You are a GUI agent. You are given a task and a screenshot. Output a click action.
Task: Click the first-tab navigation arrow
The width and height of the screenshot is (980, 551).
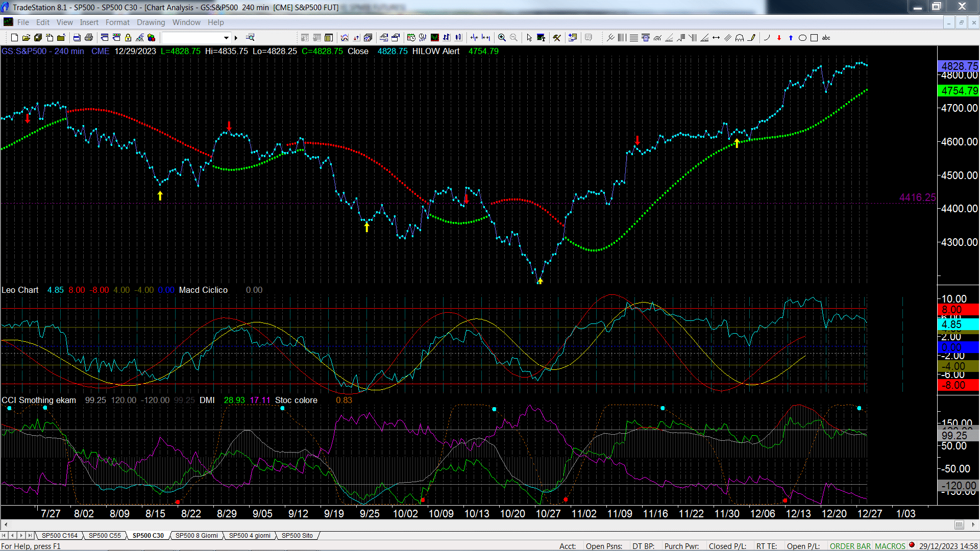4,535
